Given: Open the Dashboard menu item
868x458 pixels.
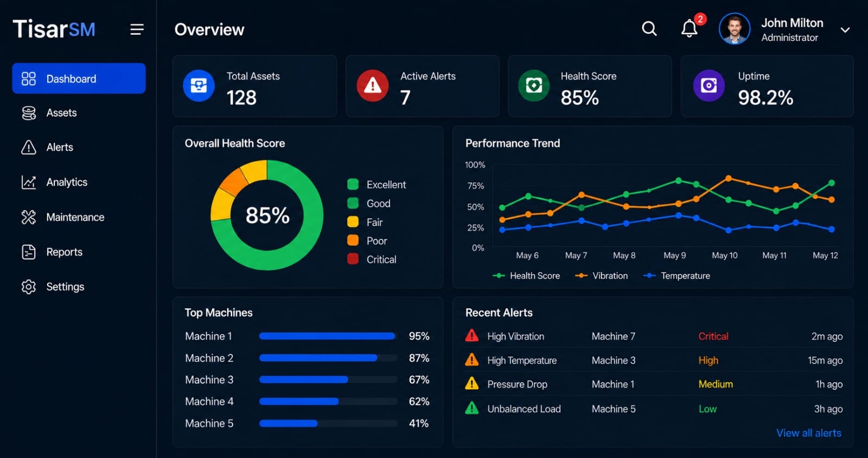Looking at the screenshot, I should [x=79, y=79].
